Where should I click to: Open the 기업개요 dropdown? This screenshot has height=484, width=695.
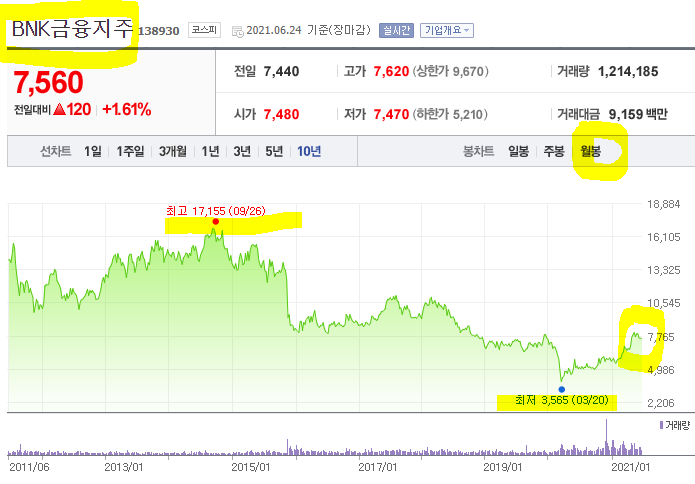click(x=447, y=30)
